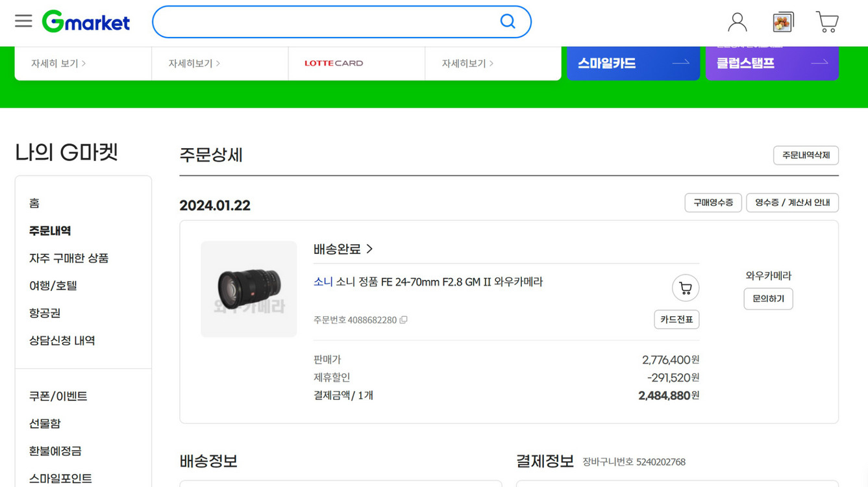Open recently viewed items thumbnail icon
This screenshot has width=868, height=487.
(x=783, y=20)
